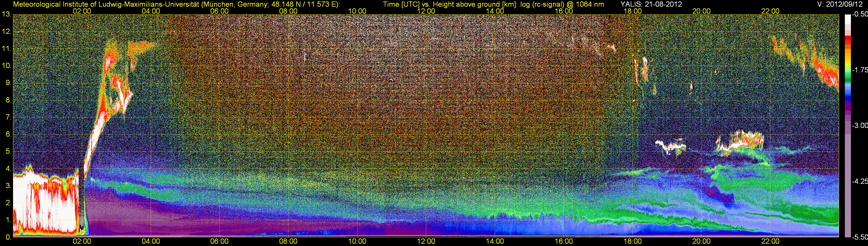Click the "-5.50" color scale value
The image size is (868, 246).
(860, 237)
